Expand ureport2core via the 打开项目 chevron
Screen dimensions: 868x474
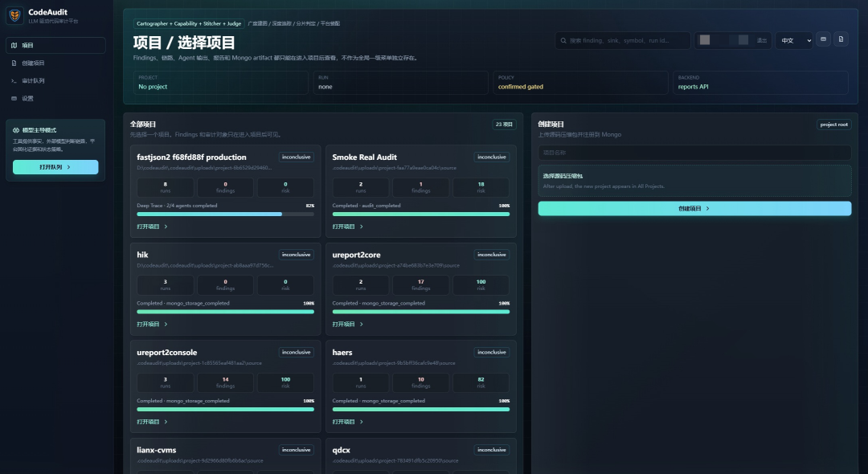click(x=362, y=324)
